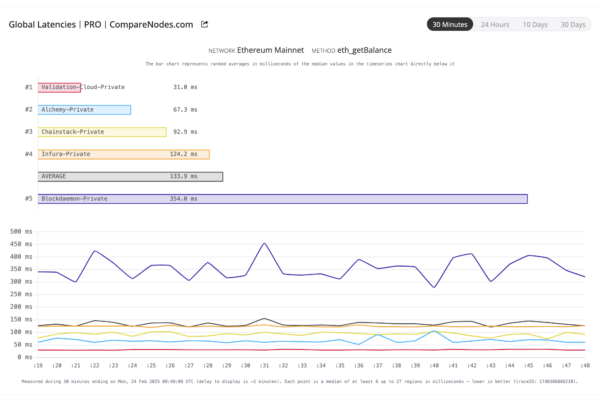Click the Infura-Private orange bar
The height and width of the screenshot is (400, 600).
124,154
